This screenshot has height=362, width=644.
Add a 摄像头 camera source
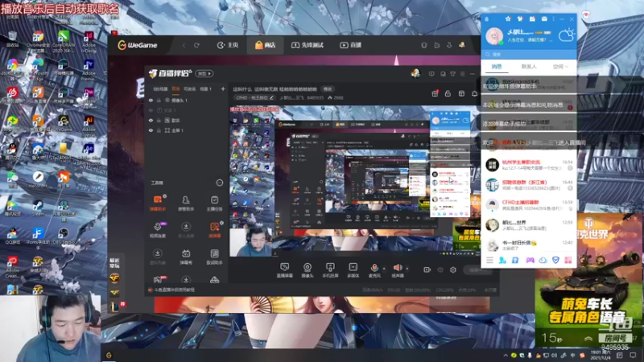(308, 270)
